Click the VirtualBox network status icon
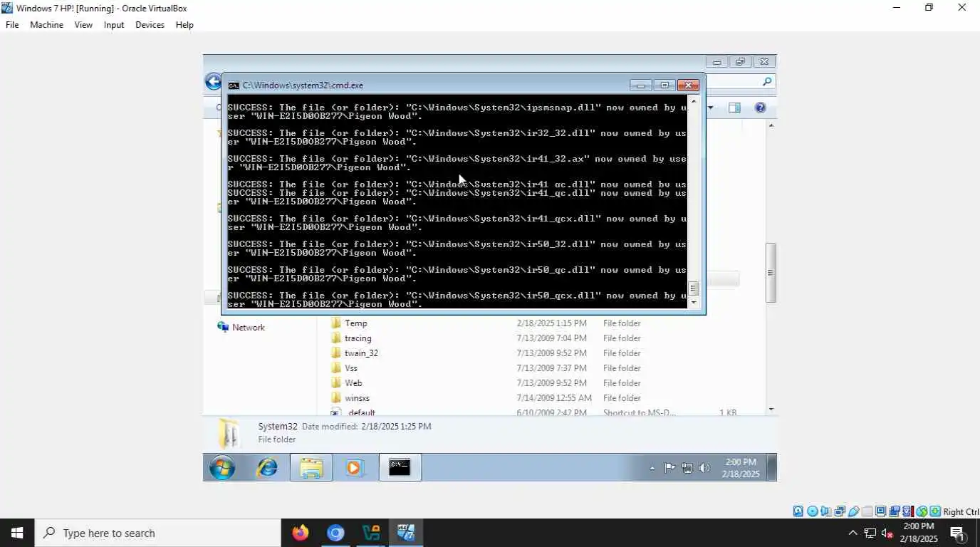 point(840,511)
